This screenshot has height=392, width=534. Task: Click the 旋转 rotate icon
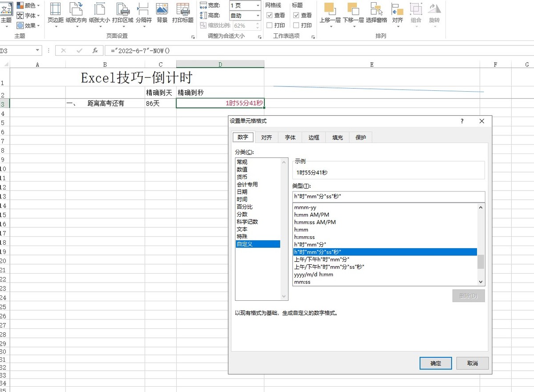coord(434,9)
